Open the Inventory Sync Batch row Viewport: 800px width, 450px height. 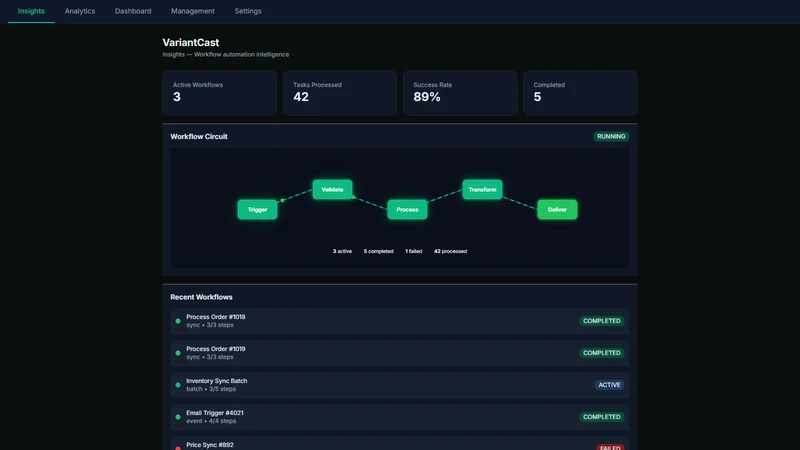click(x=400, y=385)
